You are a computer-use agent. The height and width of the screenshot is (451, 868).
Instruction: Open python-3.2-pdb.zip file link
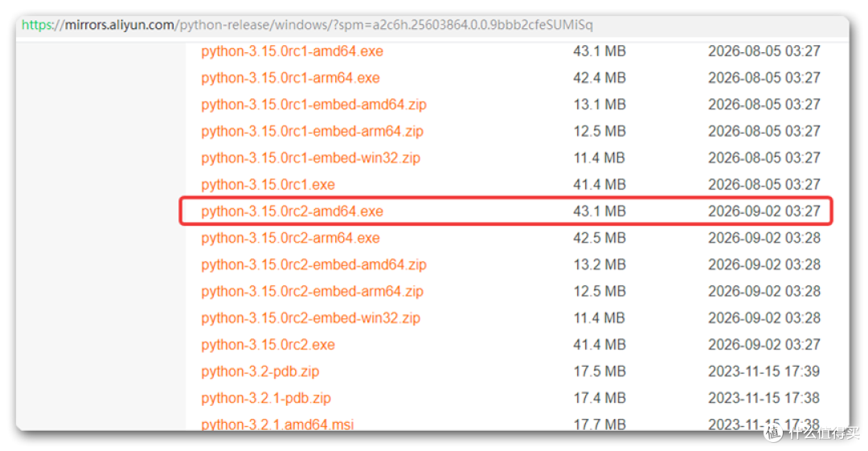coord(260,371)
